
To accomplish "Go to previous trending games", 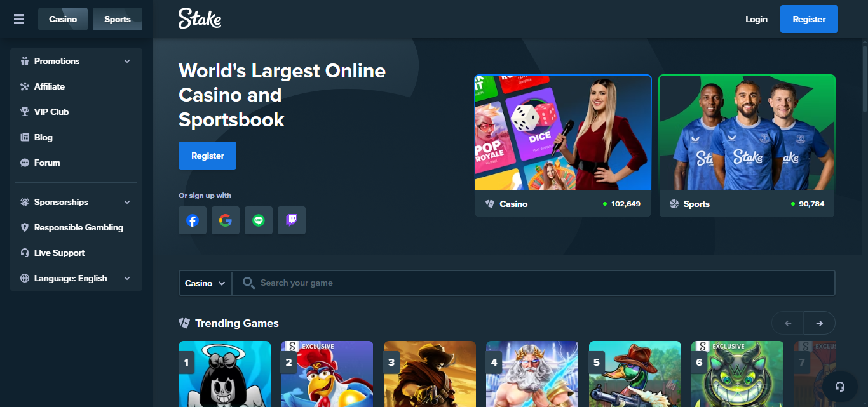I will click(788, 323).
